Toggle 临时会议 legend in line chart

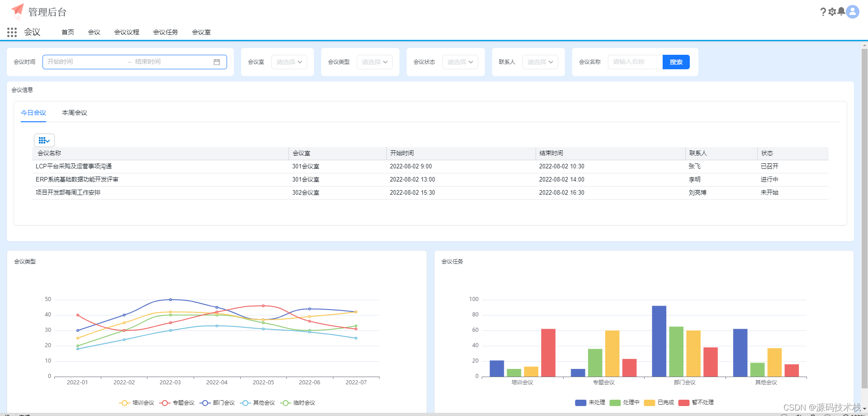pos(298,403)
